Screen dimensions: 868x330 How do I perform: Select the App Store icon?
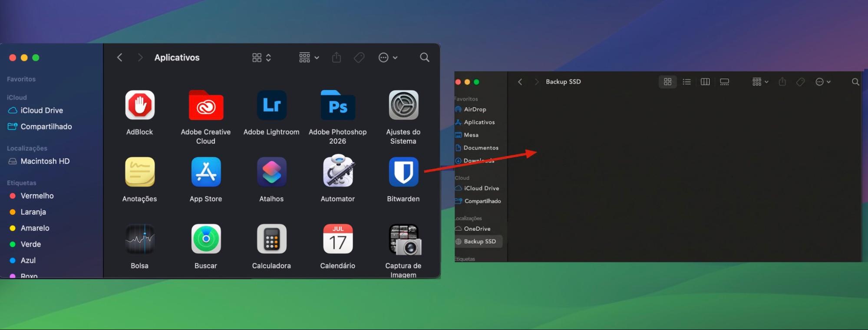(206, 172)
